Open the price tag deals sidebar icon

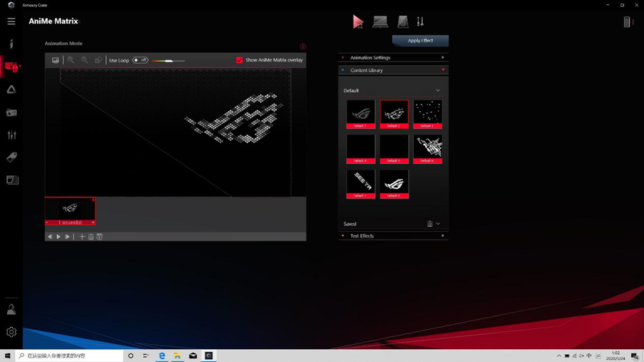(x=11, y=157)
